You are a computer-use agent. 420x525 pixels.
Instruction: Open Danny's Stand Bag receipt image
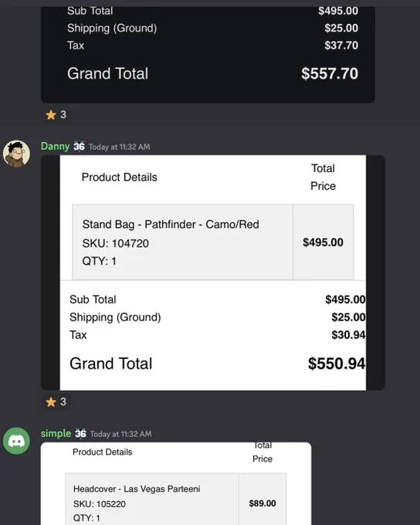pyautogui.click(x=212, y=273)
